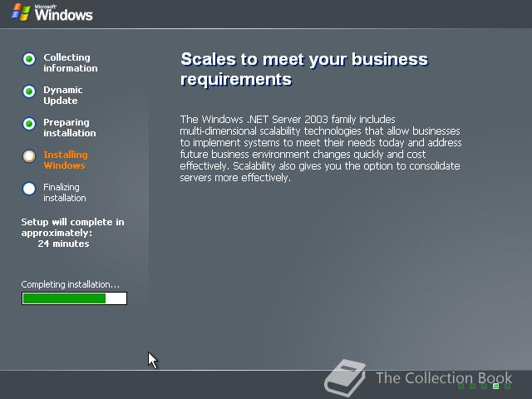Screen dimensions: 532x399
Task: Select the 'Preparing installation' step label
Action: (x=70, y=127)
